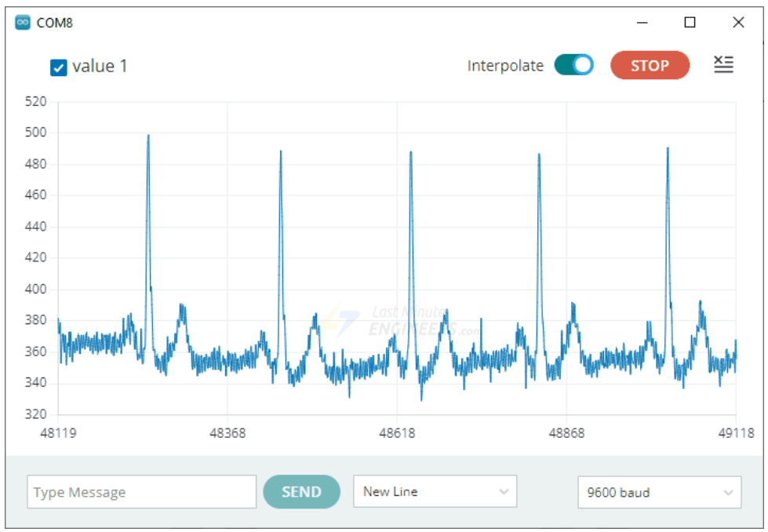The image size is (768, 532).
Task: Click the Arduino logo in title bar
Action: coord(23,23)
